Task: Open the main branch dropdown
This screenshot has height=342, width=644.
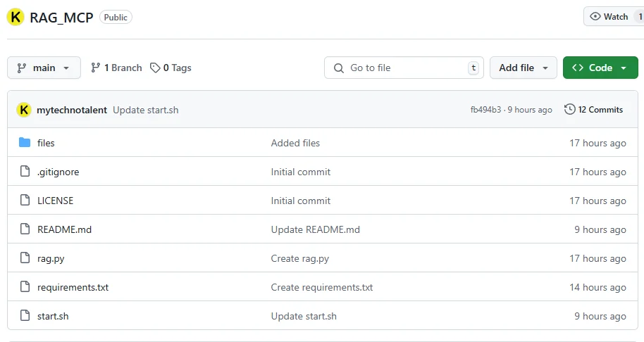Action: 44,68
